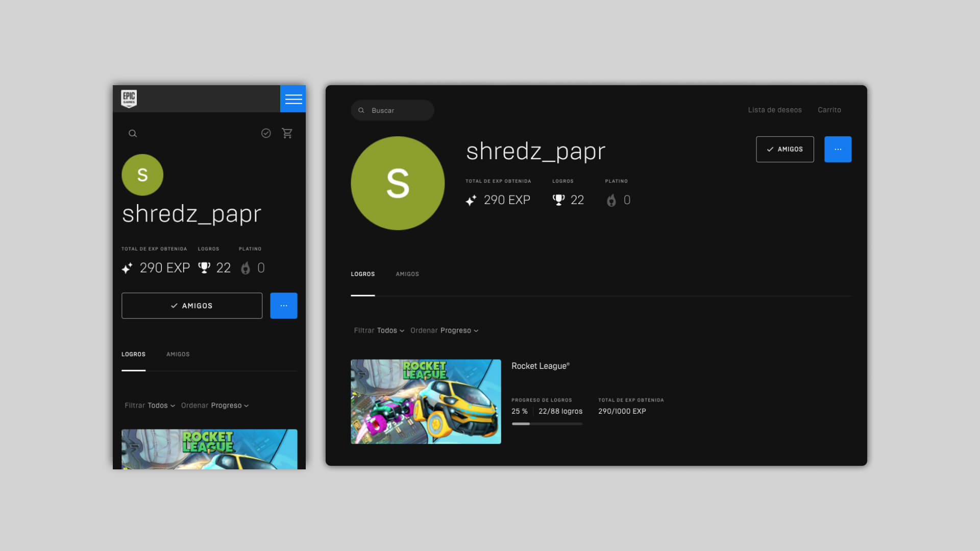Open the hamburger menu in mobile view
980x551 pixels.
click(x=293, y=99)
